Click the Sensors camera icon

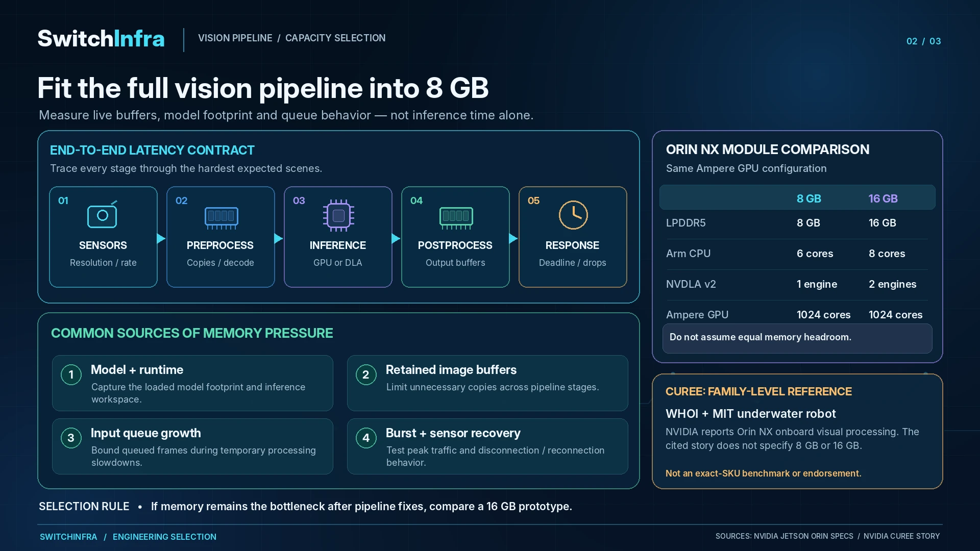pos(103,215)
